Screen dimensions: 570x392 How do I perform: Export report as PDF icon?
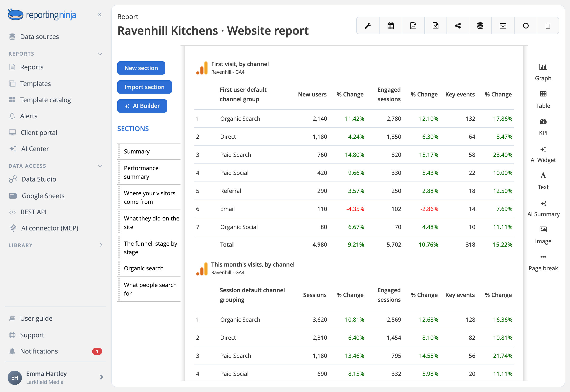pyautogui.click(x=413, y=26)
